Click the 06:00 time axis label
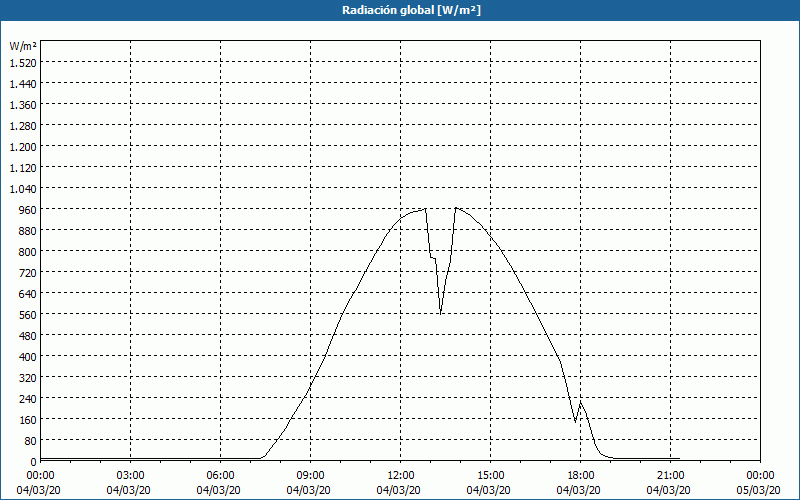Viewport: 800px width, 500px height. [220, 476]
